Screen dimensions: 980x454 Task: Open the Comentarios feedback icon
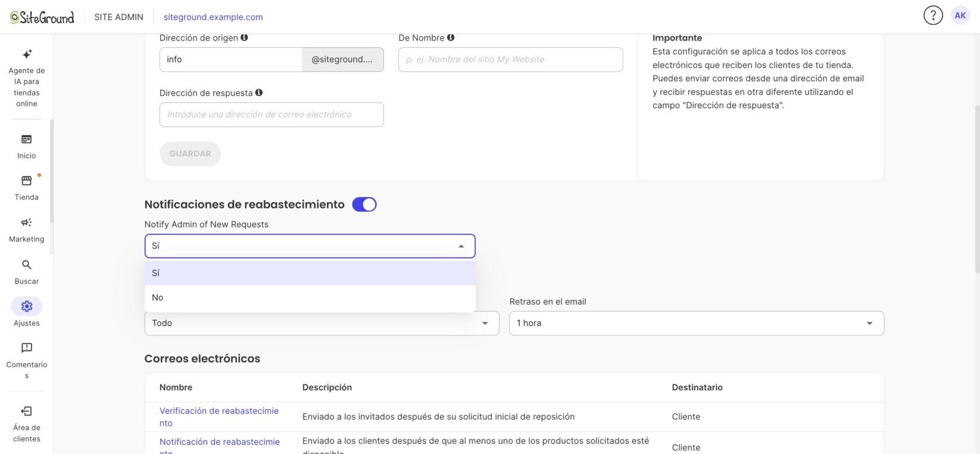(27, 348)
